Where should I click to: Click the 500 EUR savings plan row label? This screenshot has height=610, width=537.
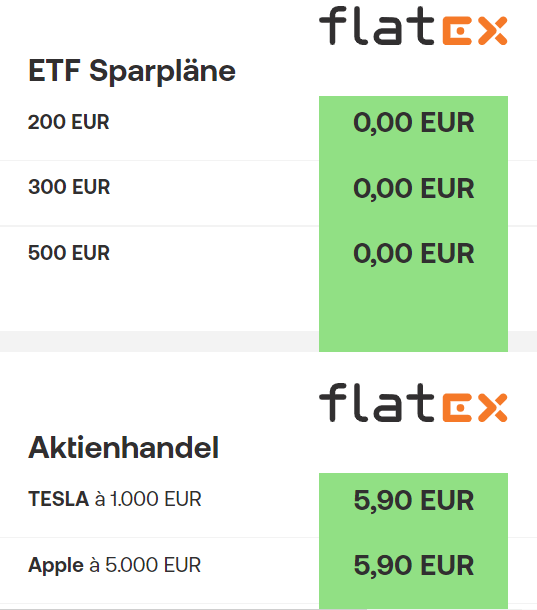(x=69, y=253)
